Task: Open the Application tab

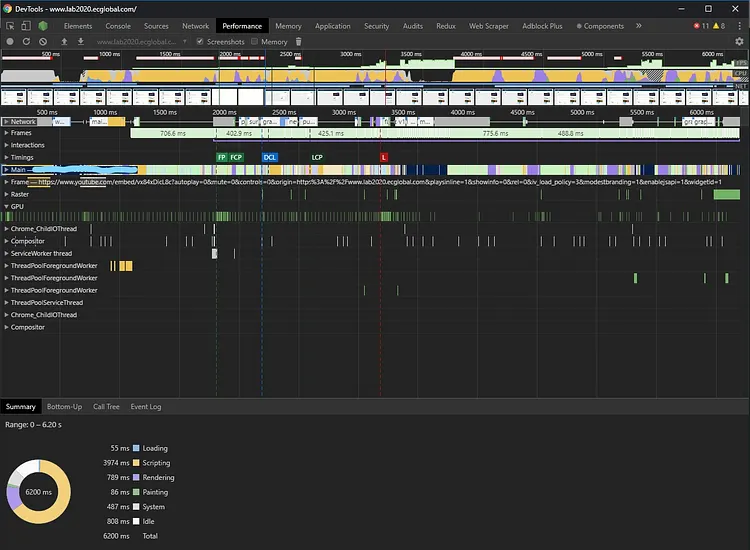Action: [x=332, y=26]
